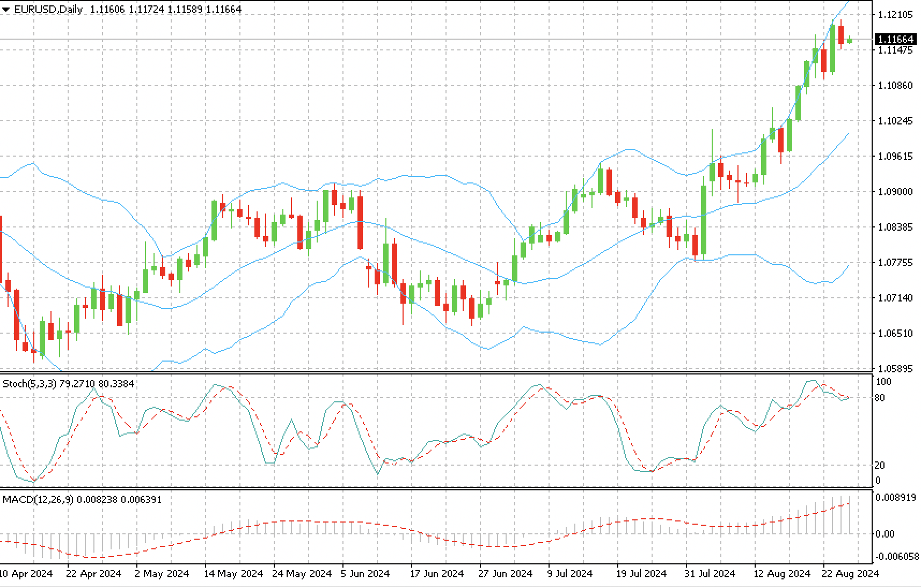Click the stochastic 20 level label
This screenshot has height=588, width=921.
pyautogui.click(x=880, y=465)
